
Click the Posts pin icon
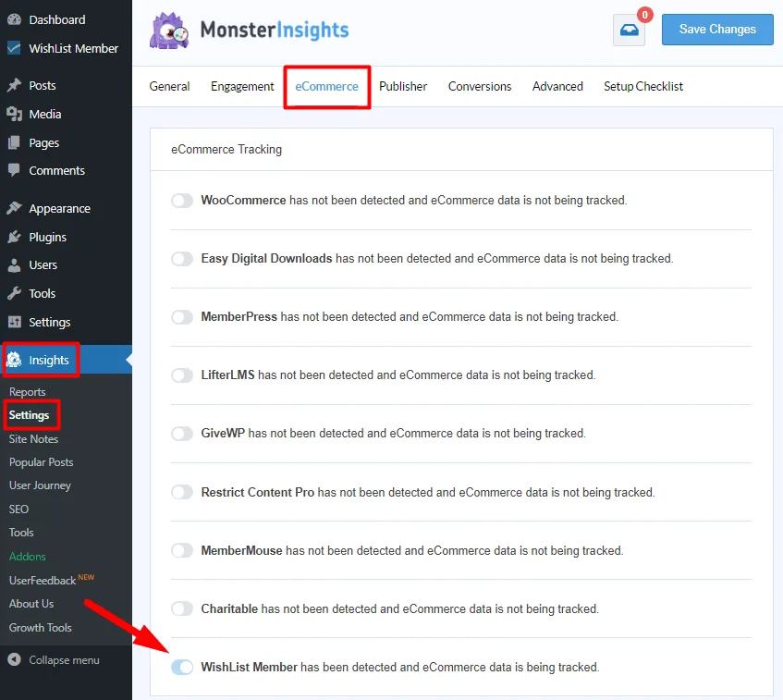[14, 85]
